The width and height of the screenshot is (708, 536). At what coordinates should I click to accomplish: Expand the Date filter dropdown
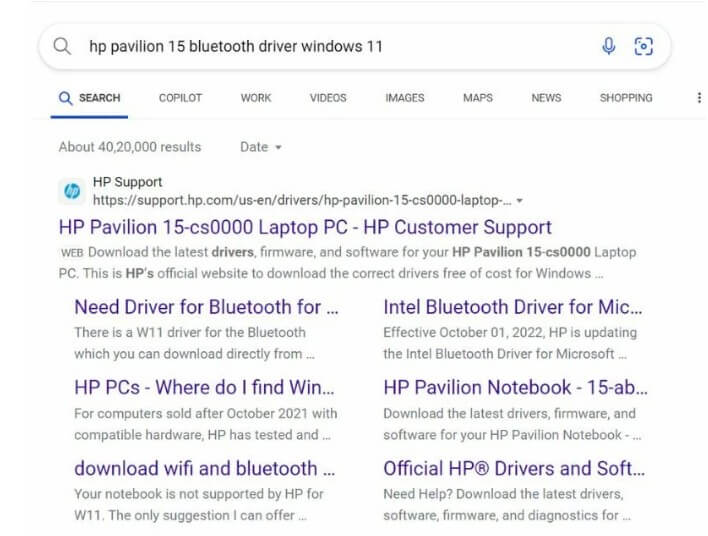261,147
